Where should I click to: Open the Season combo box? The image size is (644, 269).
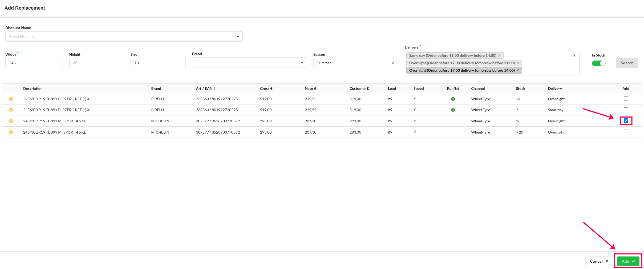click(x=352, y=63)
